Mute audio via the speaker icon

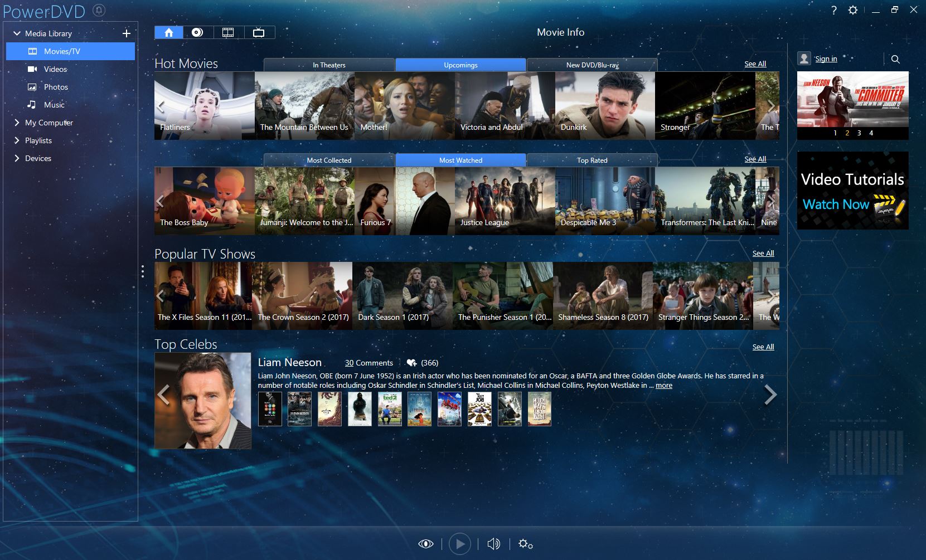pyautogui.click(x=493, y=543)
